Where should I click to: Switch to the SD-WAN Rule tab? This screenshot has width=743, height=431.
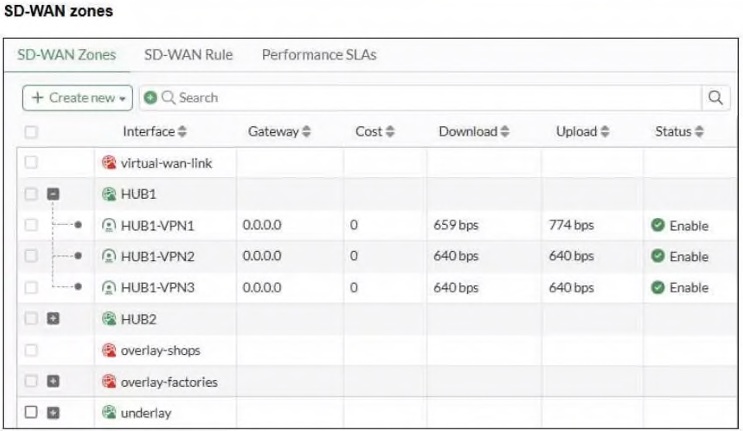click(x=189, y=55)
